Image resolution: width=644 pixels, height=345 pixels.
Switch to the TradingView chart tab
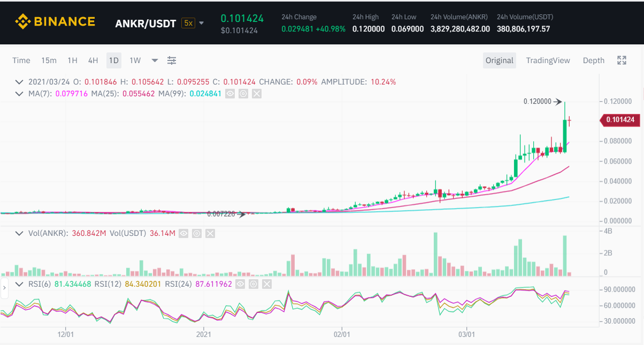(548, 60)
